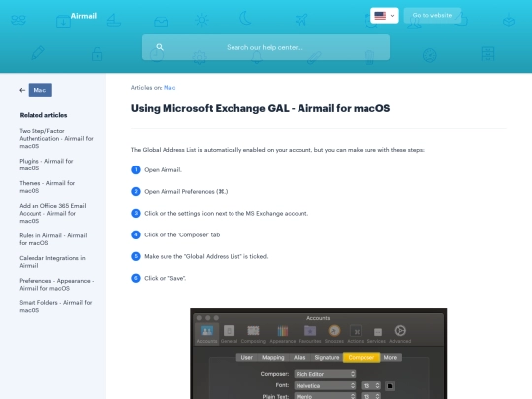The image size is (532, 399).
Task: Click step text 'Click on the Composer tab'
Action: (x=182, y=234)
